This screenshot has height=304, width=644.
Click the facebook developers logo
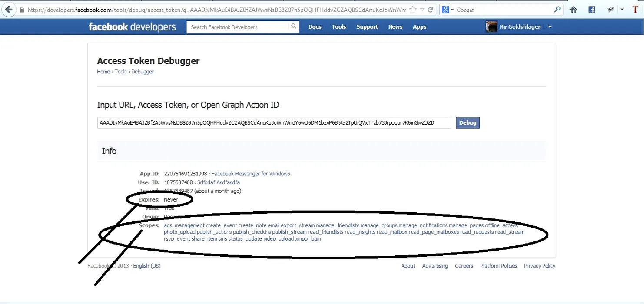pyautogui.click(x=132, y=27)
